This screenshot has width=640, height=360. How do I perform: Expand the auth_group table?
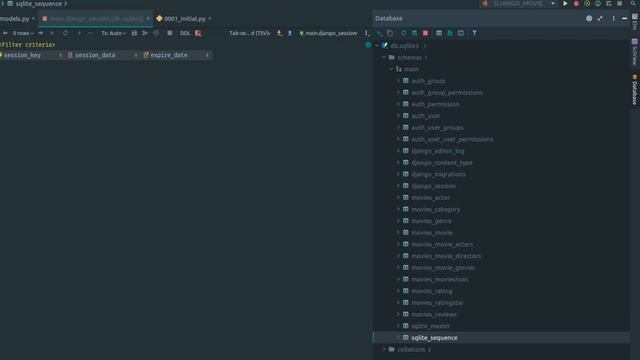398,81
